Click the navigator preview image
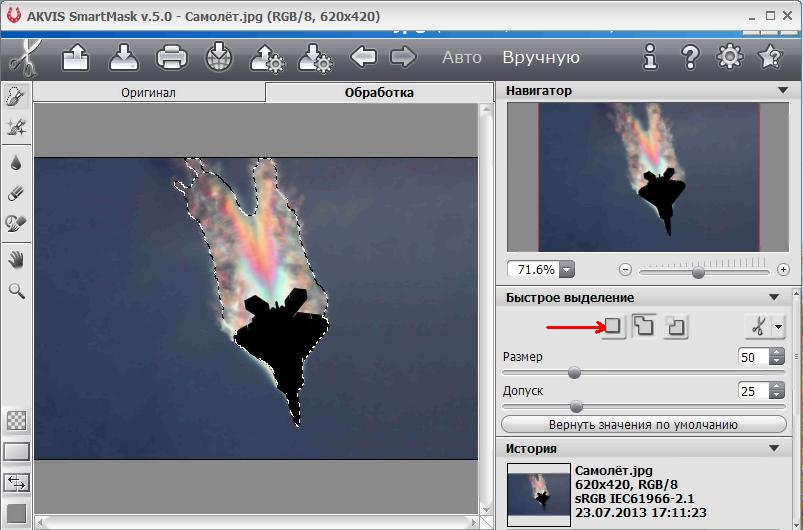This screenshot has width=803, height=530. point(648,177)
